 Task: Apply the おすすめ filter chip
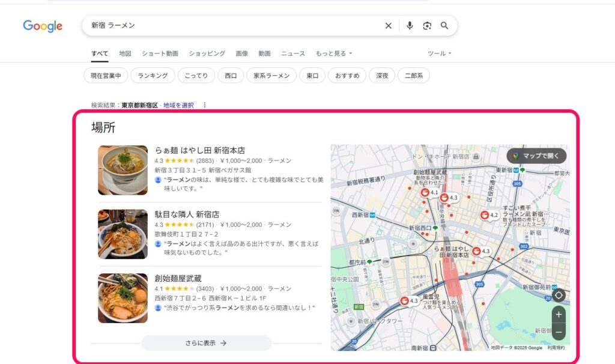[347, 76]
